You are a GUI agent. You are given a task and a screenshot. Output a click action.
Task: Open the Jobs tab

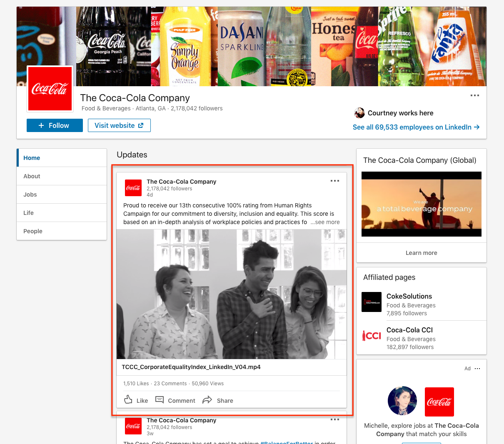click(x=62, y=195)
